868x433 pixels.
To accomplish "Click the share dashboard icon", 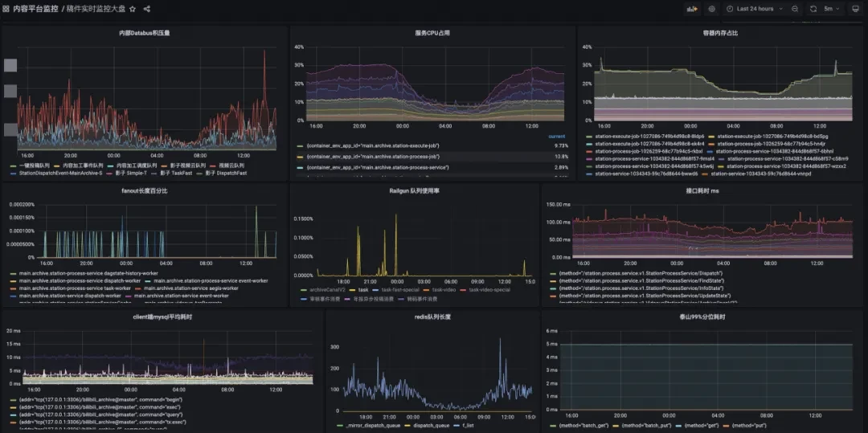I will tap(147, 9).
